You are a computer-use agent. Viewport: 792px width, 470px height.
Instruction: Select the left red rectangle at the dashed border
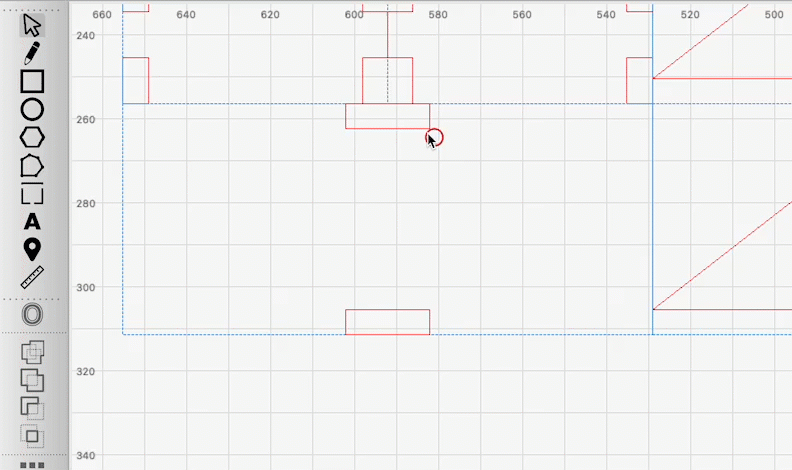(135, 81)
